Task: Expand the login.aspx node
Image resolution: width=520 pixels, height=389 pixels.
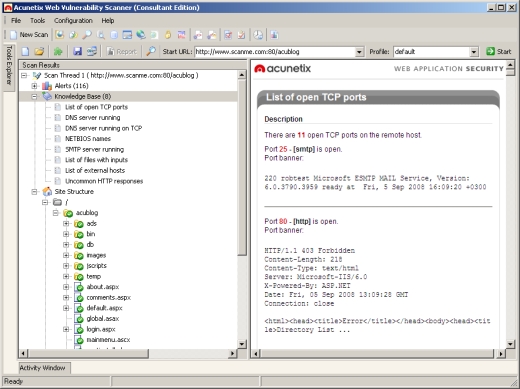Action: click(66, 329)
